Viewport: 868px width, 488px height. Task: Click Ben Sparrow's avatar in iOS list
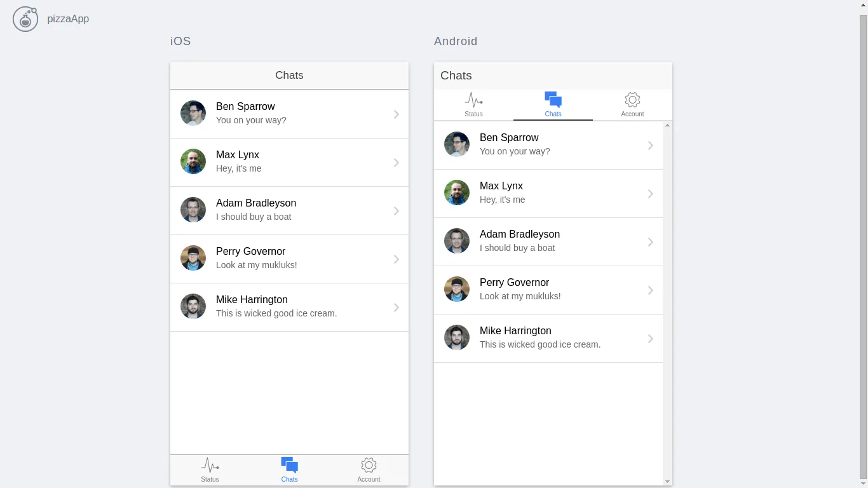tap(193, 113)
